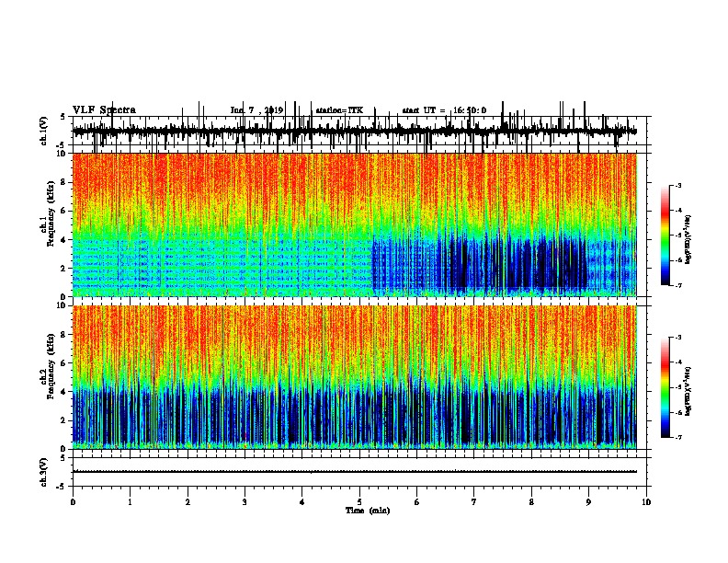
Task: Click tick label "3" on the Time axis
Action: coord(245,502)
